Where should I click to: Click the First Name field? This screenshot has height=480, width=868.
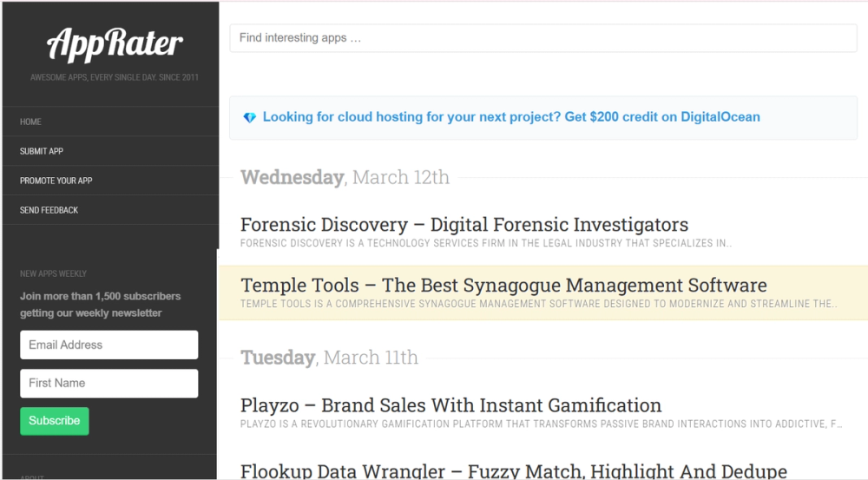pyautogui.click(x=109, y=383)
